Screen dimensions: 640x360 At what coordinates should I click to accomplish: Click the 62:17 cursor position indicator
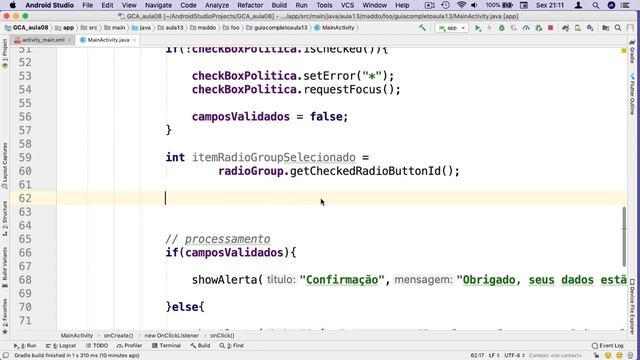coord(477,356)
